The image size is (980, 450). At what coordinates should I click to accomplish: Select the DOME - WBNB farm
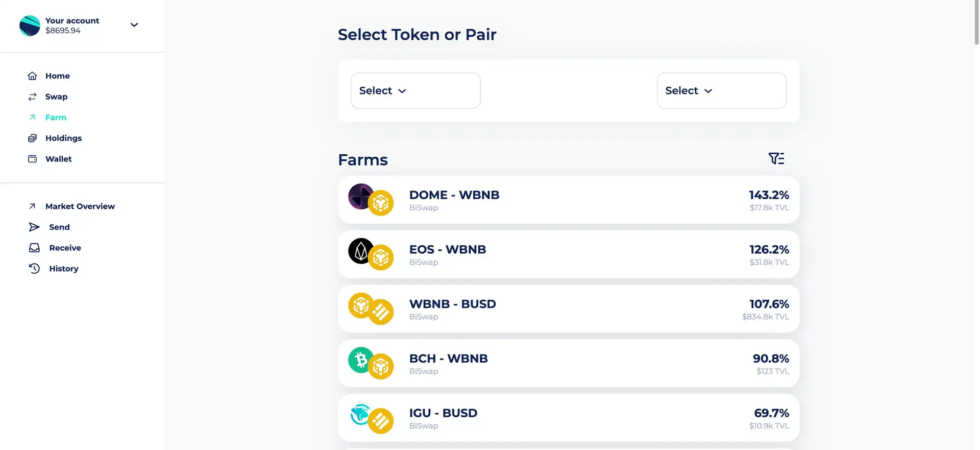coord(568,200)
